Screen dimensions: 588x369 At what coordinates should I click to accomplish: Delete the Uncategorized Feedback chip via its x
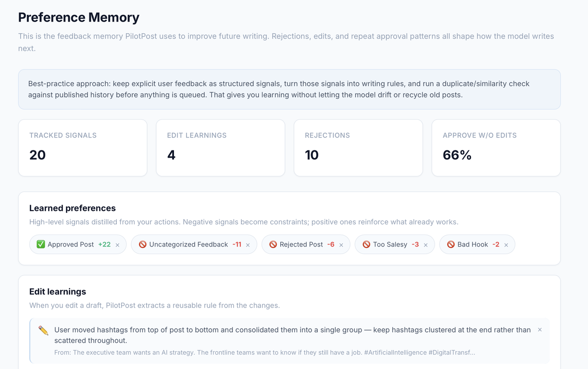pos(248,245)
